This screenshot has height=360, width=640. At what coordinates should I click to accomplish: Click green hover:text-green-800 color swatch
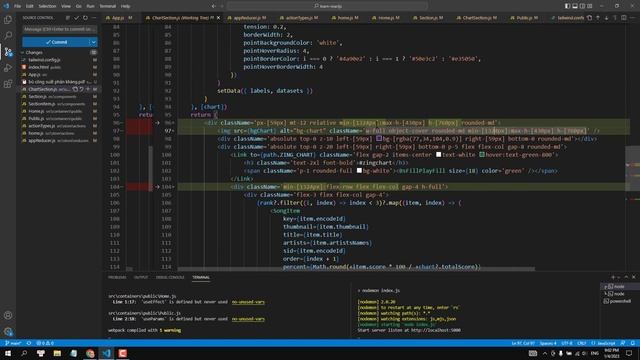point(482,155)
